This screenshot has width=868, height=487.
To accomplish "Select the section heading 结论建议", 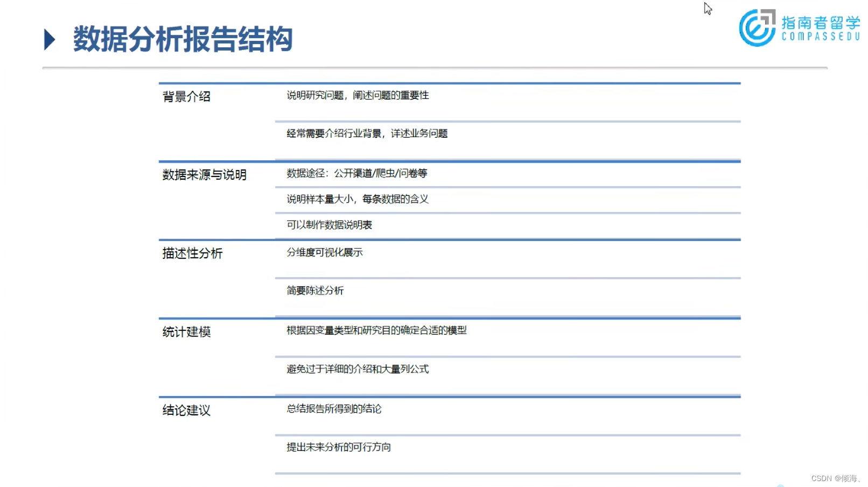I will 186,411.
